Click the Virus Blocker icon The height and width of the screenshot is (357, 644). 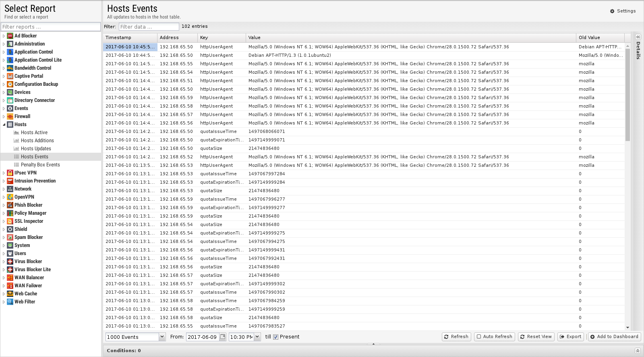pos(10,262)
